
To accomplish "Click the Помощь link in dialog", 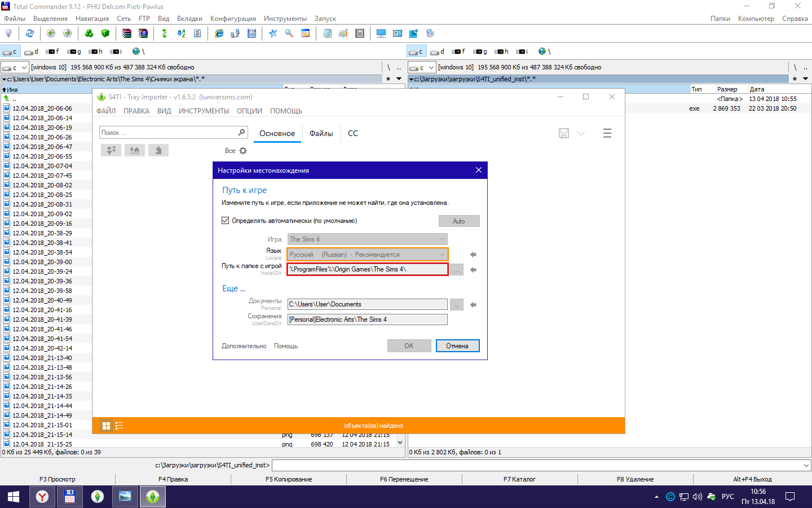I will click(x=286, y=346).
